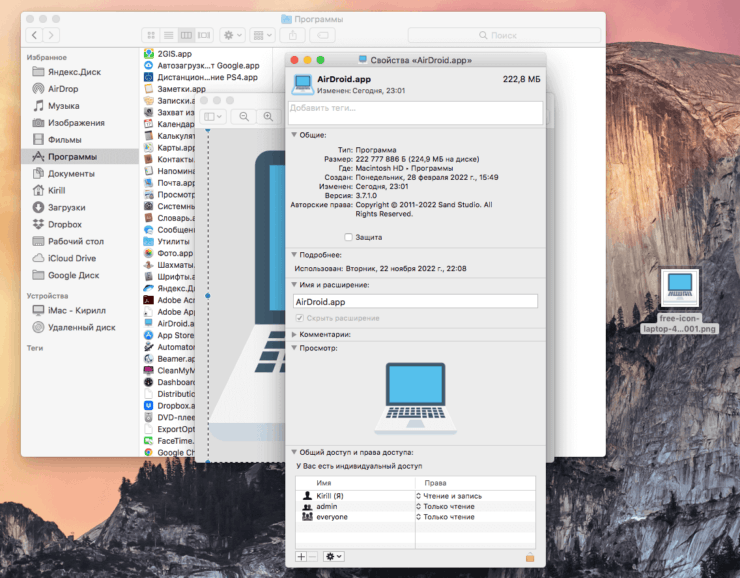This screenshot has height=578, width=740.
Task: Select AirDrop in Finder sidebar
Action: coord(63,88)
